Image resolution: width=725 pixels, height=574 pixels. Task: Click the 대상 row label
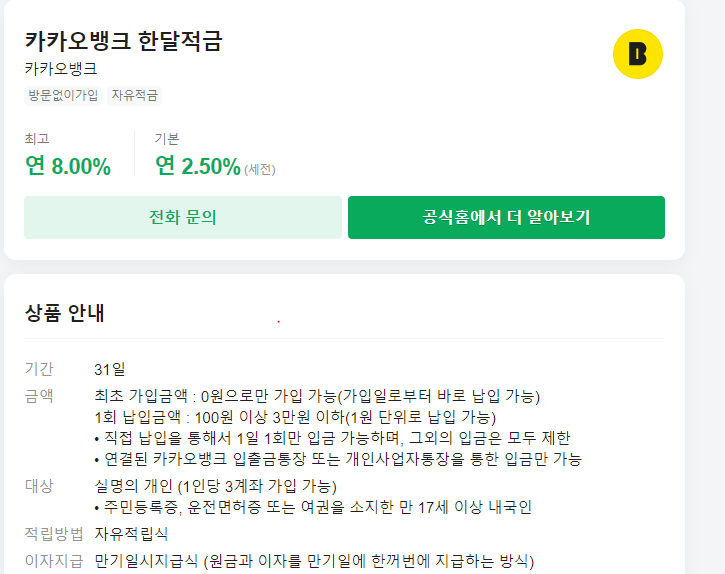(39, 486)
